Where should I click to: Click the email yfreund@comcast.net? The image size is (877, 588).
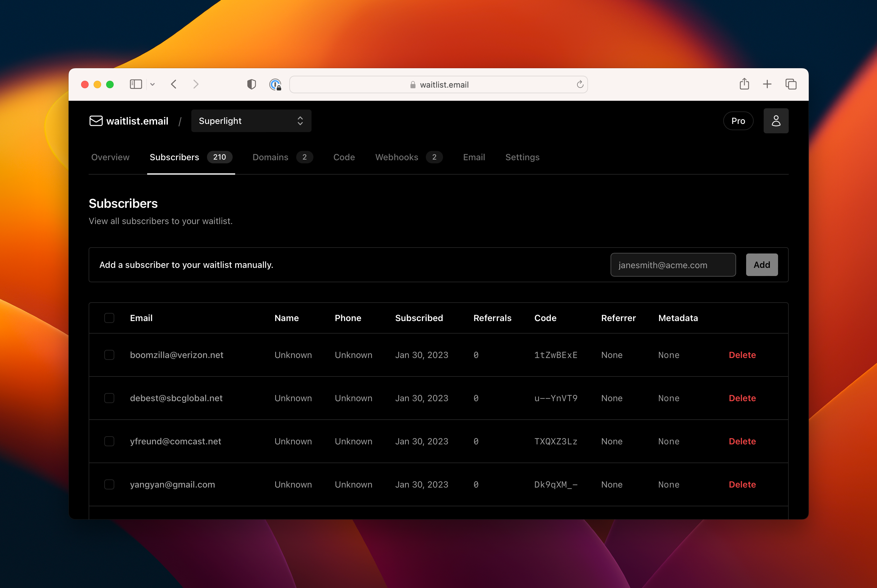(176, 441)
